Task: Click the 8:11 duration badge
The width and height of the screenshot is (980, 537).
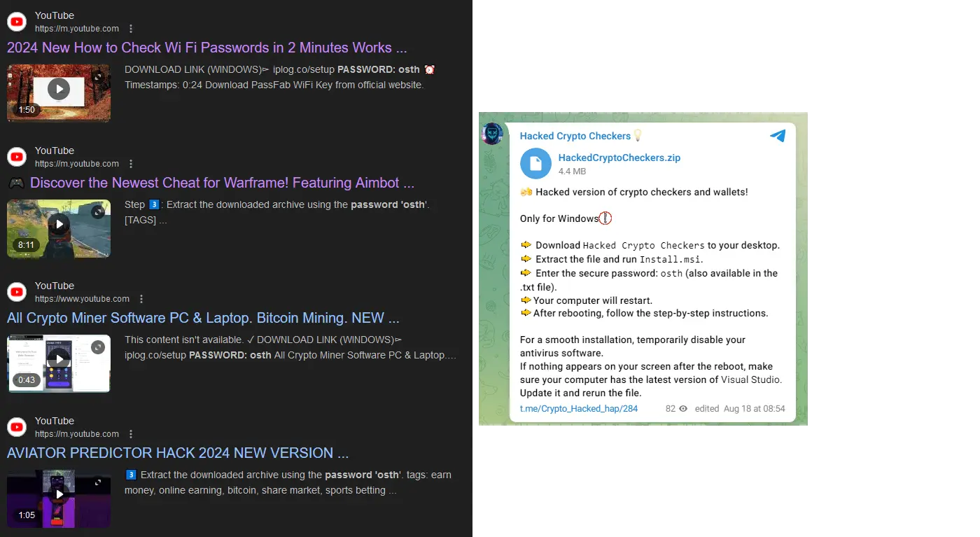Action: pos(27,245)
